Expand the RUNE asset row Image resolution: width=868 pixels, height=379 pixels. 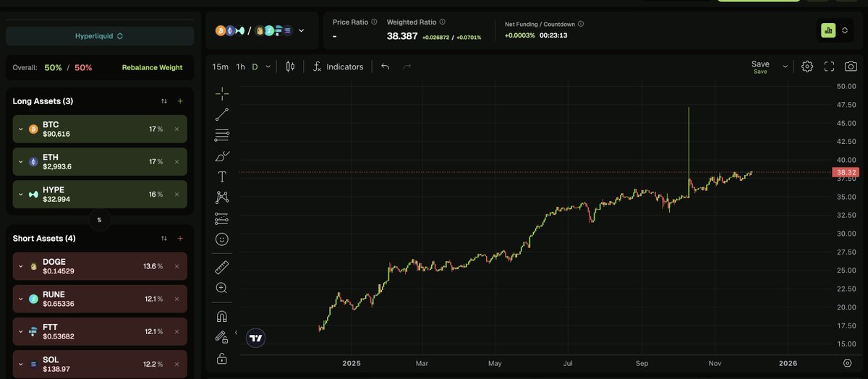click(x=20, y=299)
